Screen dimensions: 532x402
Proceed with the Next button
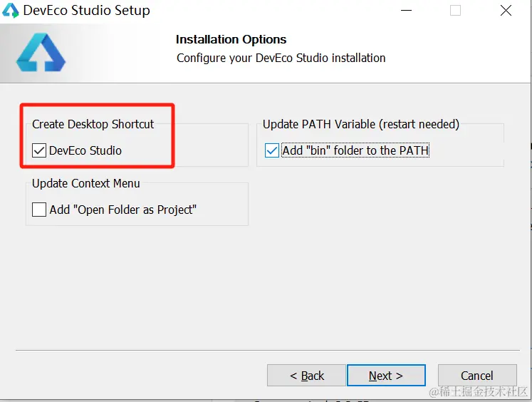pyautogui.click(x=386, y=376)
